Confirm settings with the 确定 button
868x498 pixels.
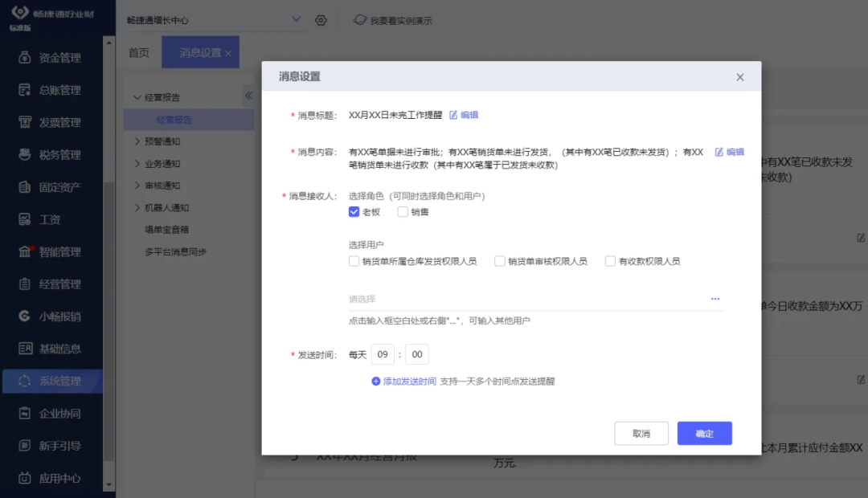(x=704, y=433)
